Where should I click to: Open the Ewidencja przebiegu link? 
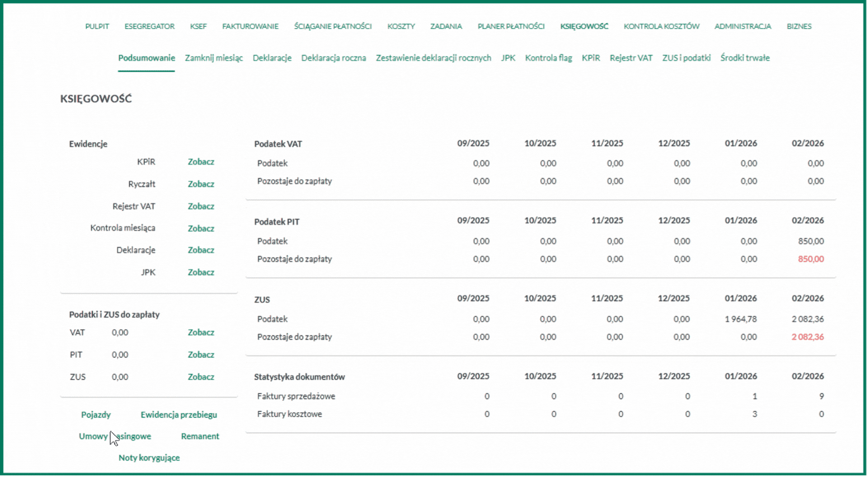coord(179,415)
